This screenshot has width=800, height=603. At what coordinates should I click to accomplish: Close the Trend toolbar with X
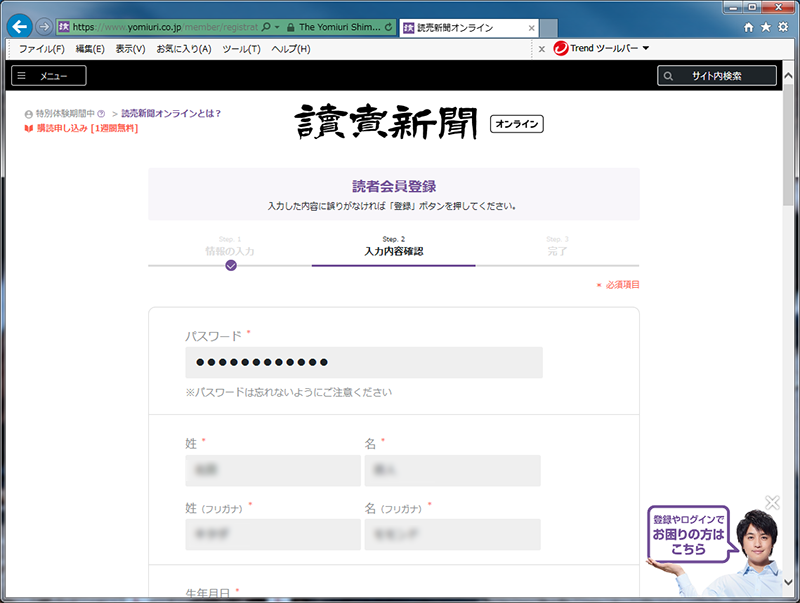pyautogui.click(x=542, y=49)
